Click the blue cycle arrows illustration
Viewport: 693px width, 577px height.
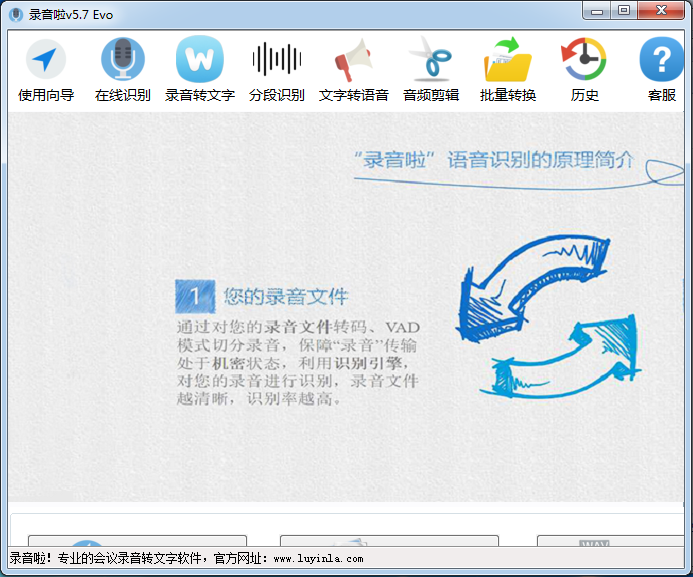(548, 316)
